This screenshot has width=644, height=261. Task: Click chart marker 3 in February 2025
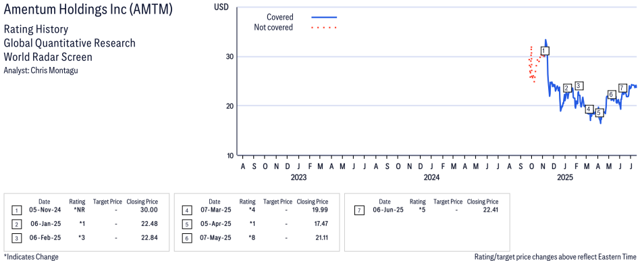pyautogui.click(x=579, y=86)
